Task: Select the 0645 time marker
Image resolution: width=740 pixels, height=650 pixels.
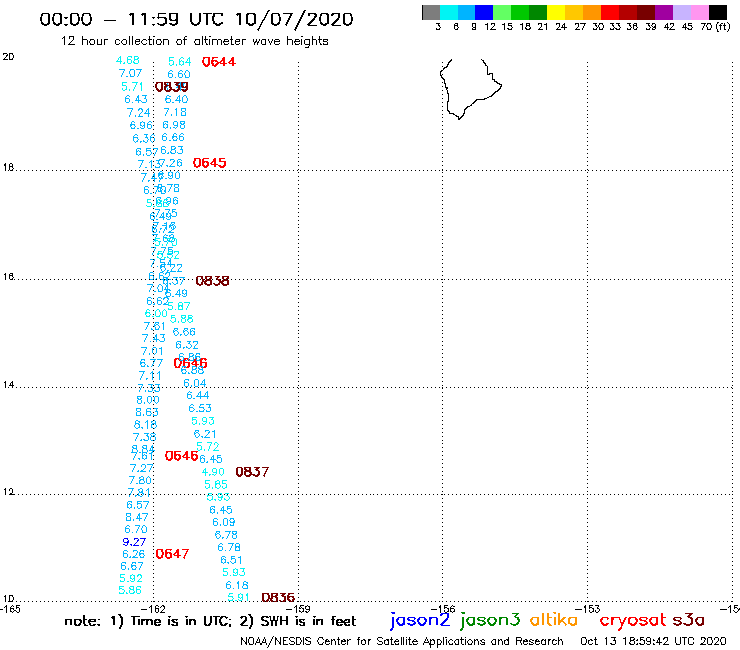Action: (x=210, y=163)
